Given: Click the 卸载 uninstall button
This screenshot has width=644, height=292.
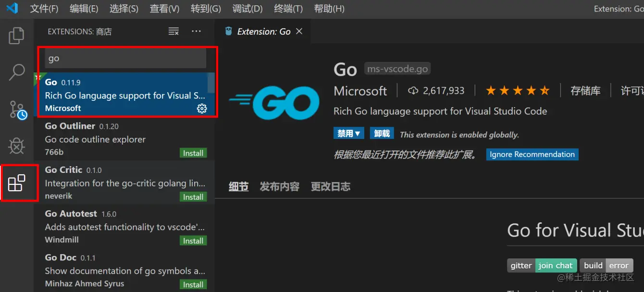Looking at the screenshot, I should point(382,133).
